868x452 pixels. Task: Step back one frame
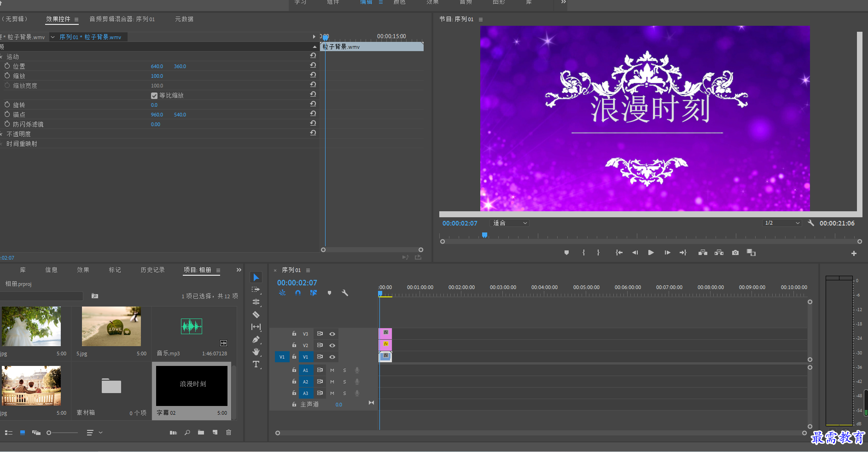[635, 253]
